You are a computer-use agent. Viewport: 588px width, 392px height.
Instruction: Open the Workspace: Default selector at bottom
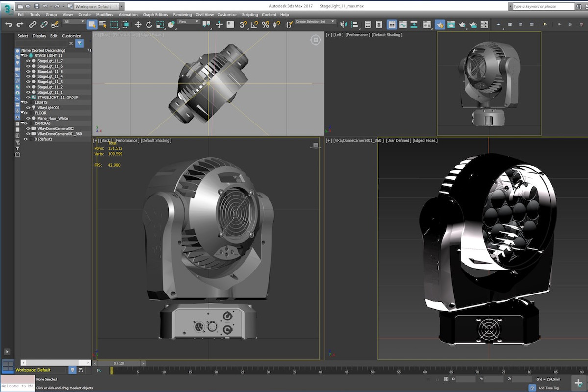(40, 370)
